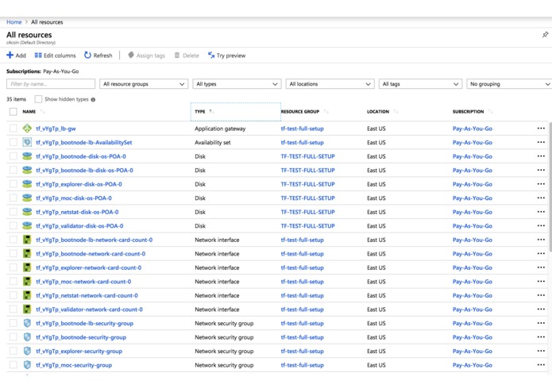Open more menu for moc-disk-os-POA-0 row
The height and width of the screenshot is (392, 552).
(x=541, y=198)
